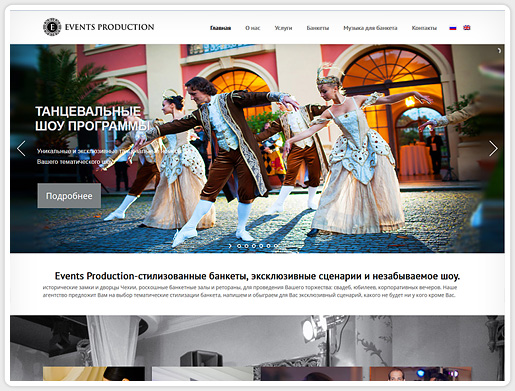The height and width of the screenshot is (391, 515).
Task: Select third carousel pagination dot
Action: click(x=254, y=246)
